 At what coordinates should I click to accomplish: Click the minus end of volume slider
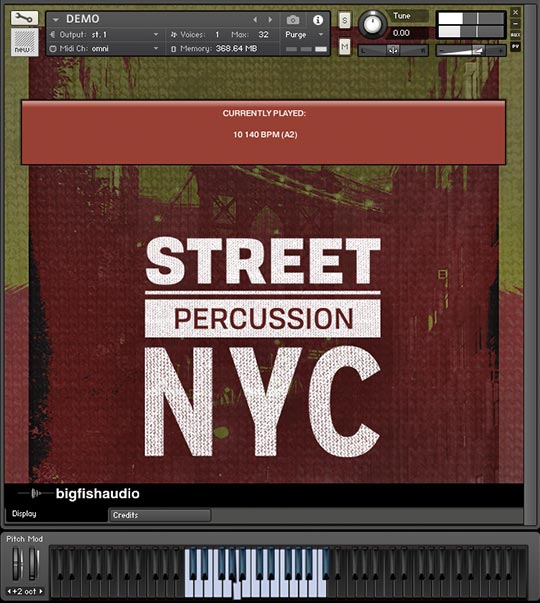442,50
